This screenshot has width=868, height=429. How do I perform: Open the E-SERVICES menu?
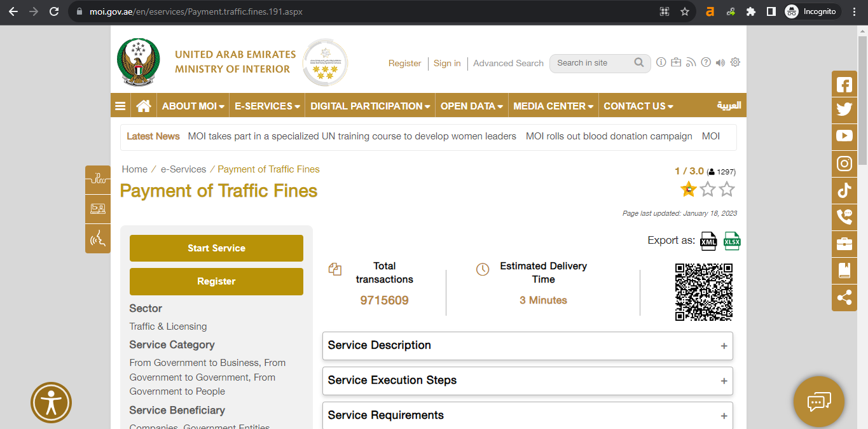(x=266, y=106)
